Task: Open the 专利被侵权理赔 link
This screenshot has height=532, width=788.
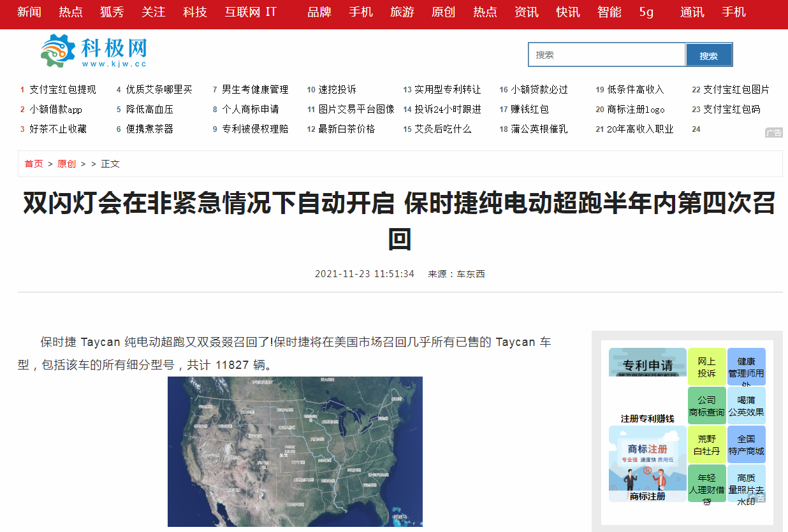Action: 255,129
